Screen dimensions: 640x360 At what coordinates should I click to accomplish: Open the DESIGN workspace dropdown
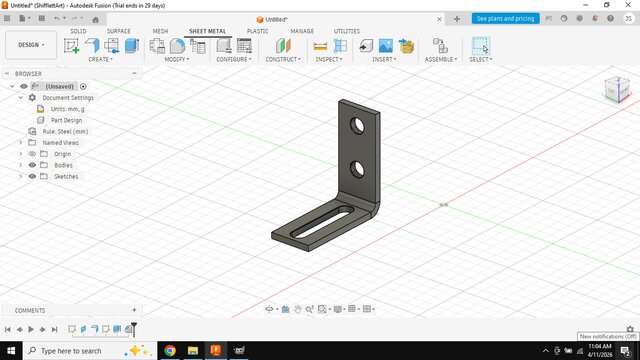[x=31, y=44]
